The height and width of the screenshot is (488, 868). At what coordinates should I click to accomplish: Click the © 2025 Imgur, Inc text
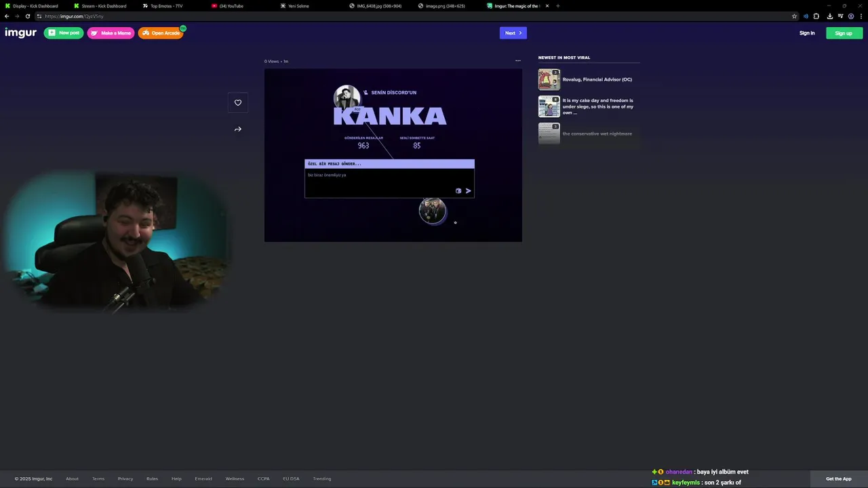click(33, 479)
